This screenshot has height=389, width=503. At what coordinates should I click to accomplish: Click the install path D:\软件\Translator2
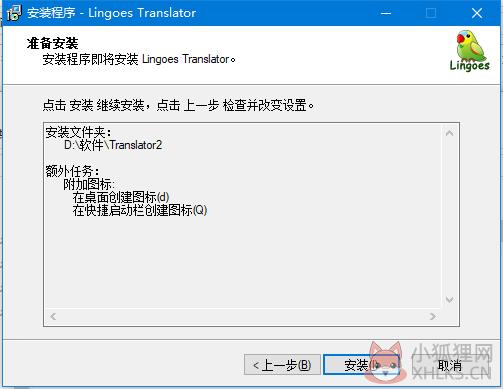pos(113,145)
